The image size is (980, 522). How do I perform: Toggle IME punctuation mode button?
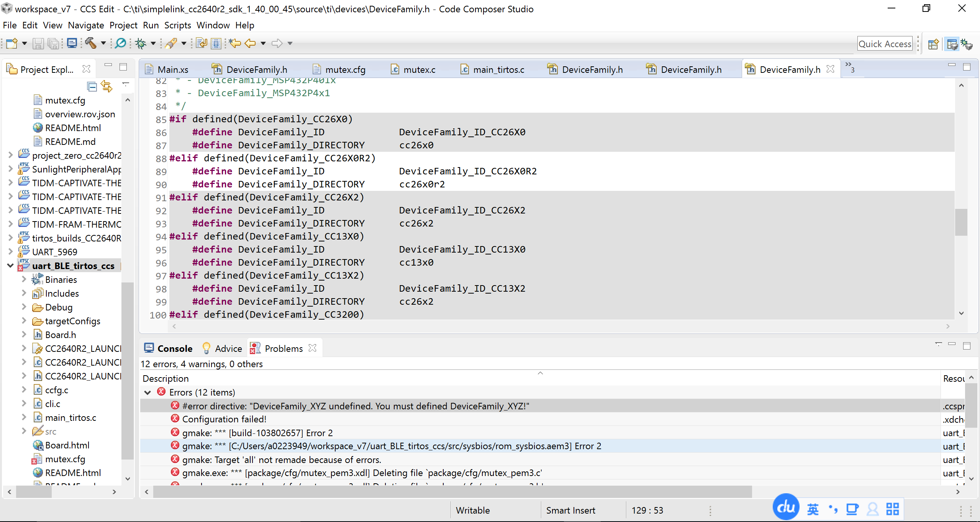pyautogui.click(x=833, y=509)
